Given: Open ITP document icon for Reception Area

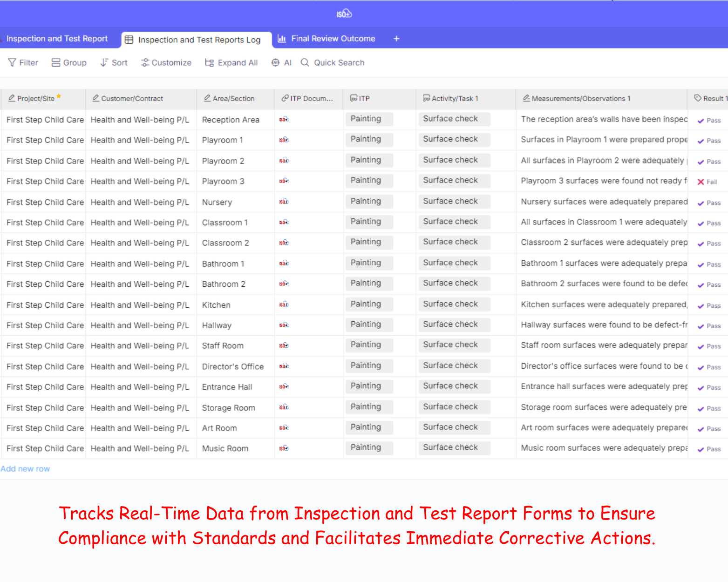Looking at the screenshot, I should click(284, 120).
